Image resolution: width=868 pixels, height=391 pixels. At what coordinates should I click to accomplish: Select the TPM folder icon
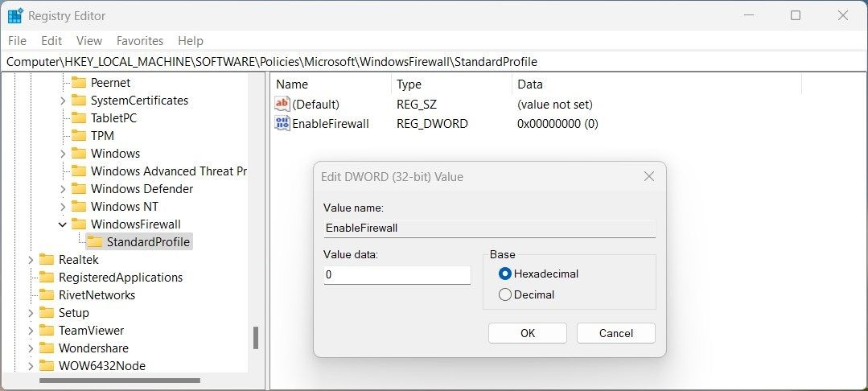coord(79,136)
